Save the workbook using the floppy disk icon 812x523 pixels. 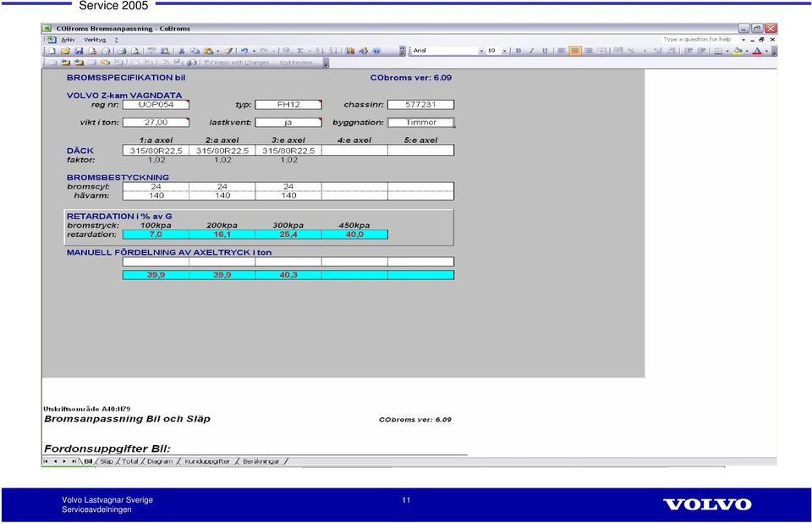[79, 51]
